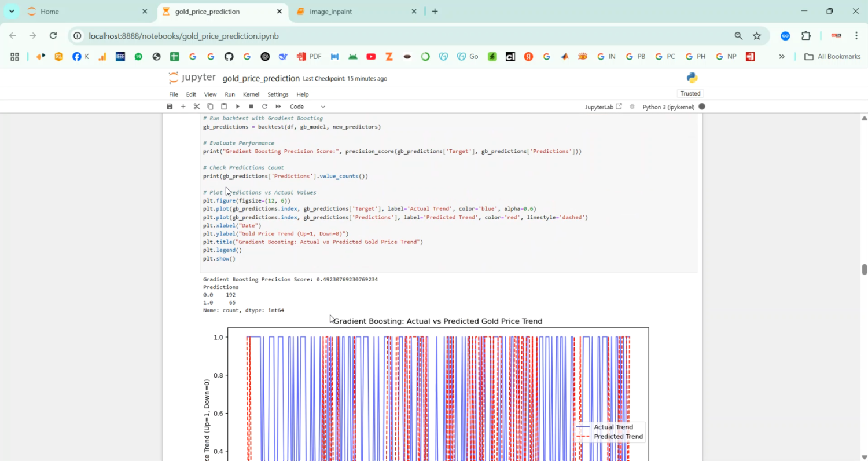Viewport: 868px width, 461px height.
Task: Save the notebook using the save icon
Action: pyautogui.click(x=170, y=107)
